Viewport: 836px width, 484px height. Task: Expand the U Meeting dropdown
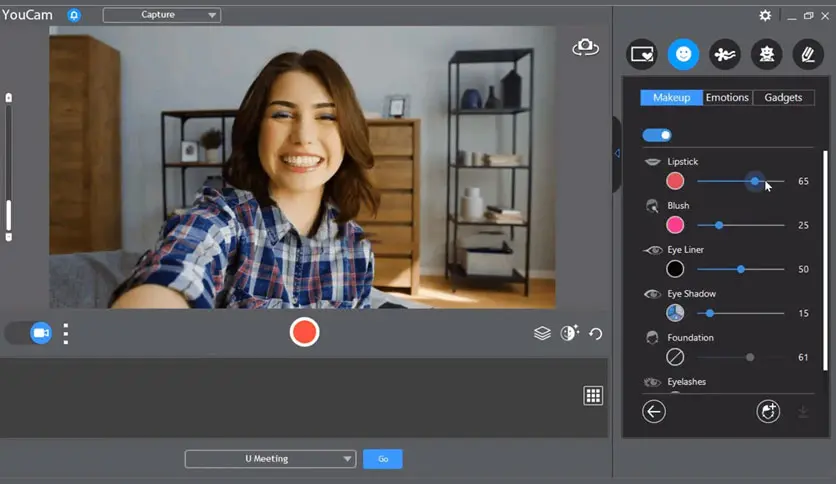(270, 459)
